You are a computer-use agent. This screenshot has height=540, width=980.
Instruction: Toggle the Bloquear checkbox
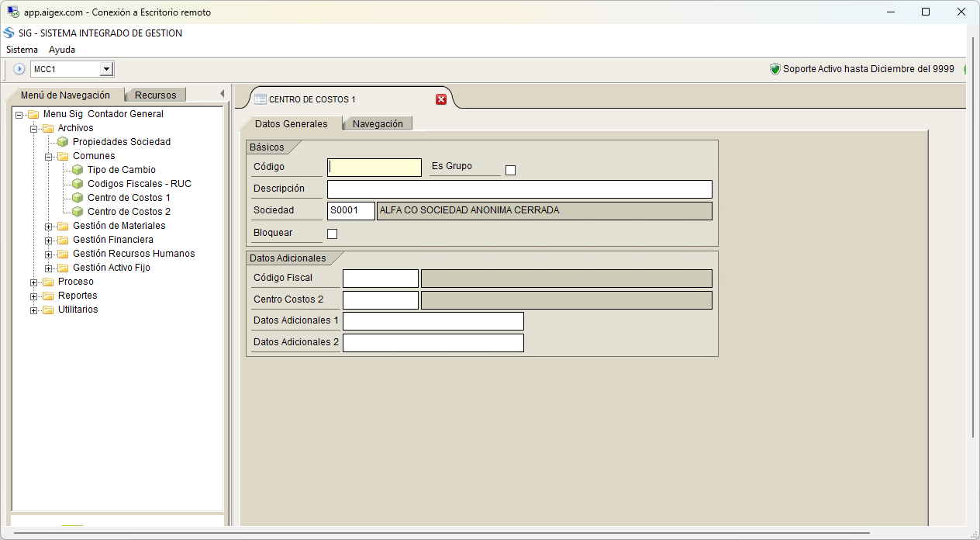point(333,234)
